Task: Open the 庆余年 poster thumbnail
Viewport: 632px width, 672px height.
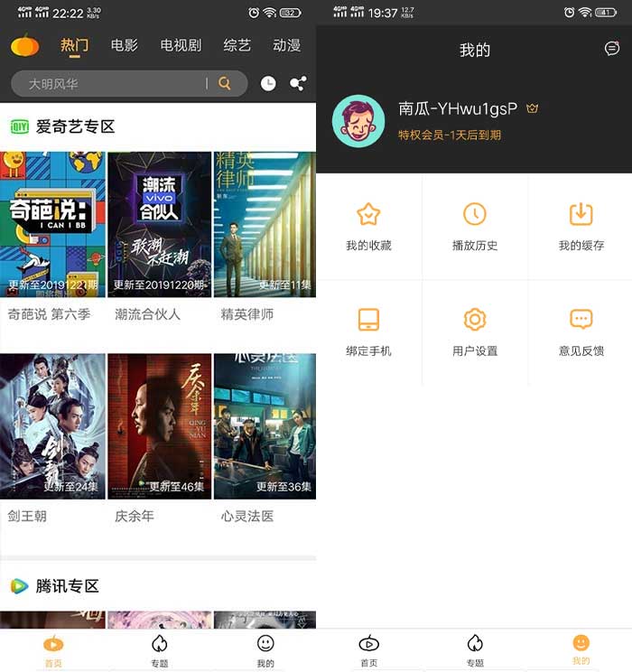Action: pyautogui.click(x=159, y=425)
